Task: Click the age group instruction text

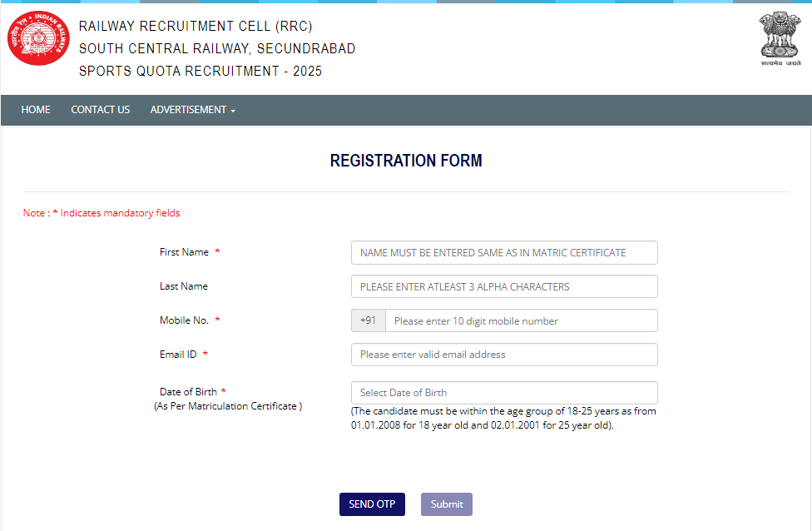Action: [x=502, y=418]
